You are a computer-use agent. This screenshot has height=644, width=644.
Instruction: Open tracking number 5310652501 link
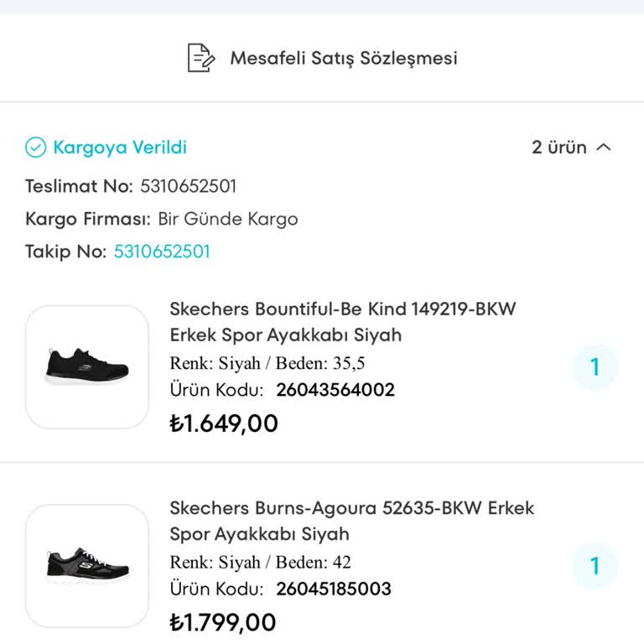(x=162, y=252)
